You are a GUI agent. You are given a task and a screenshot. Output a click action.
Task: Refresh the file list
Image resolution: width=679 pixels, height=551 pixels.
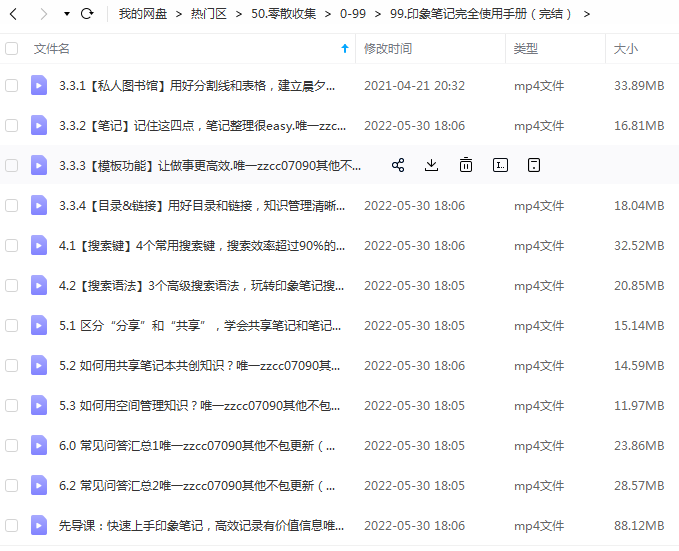click(x=87, y=14)
